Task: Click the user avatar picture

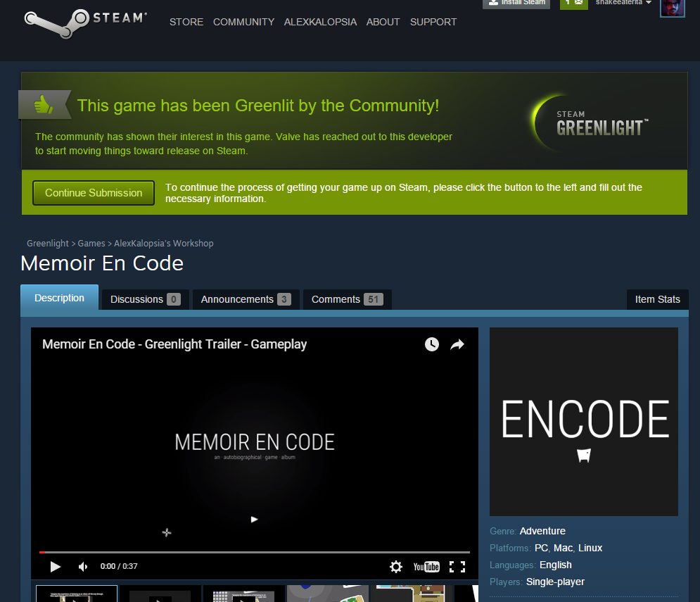Action: tap(672, 8)
